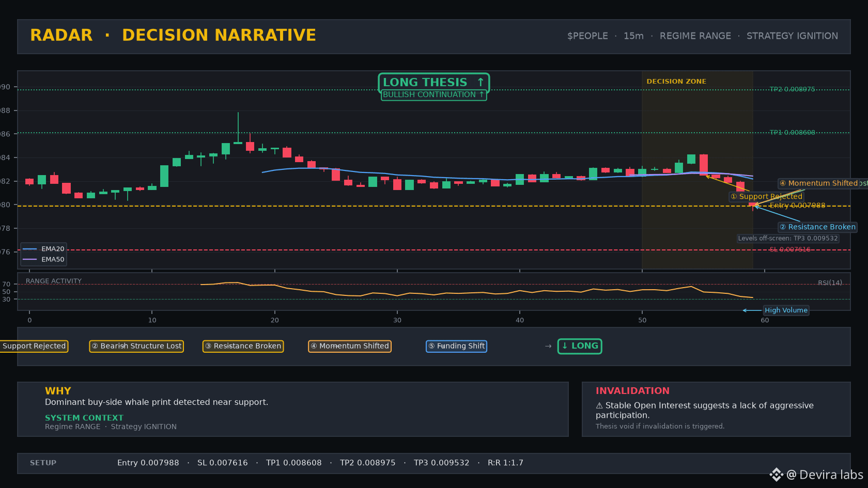The image size is (868, 488).
Task: Click the Momentum Shifted chart annotation
Action: click(x=822, y=183)
